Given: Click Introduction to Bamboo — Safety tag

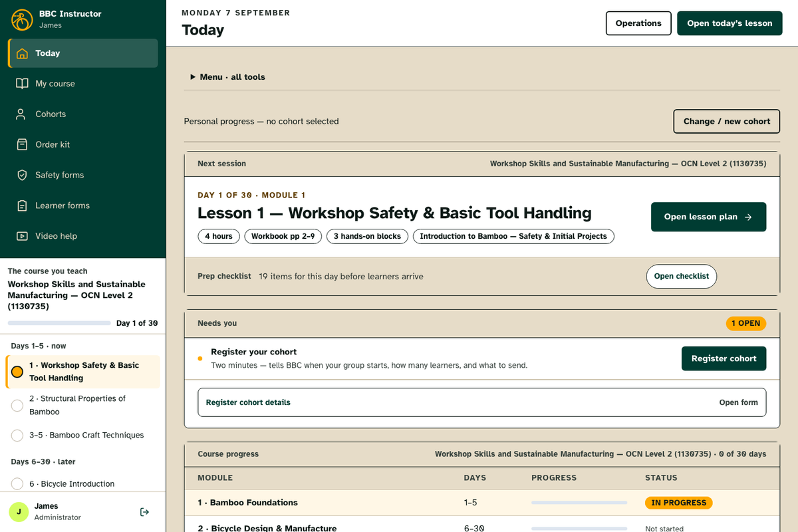Looking at the screenshot, I should (513, 236).
